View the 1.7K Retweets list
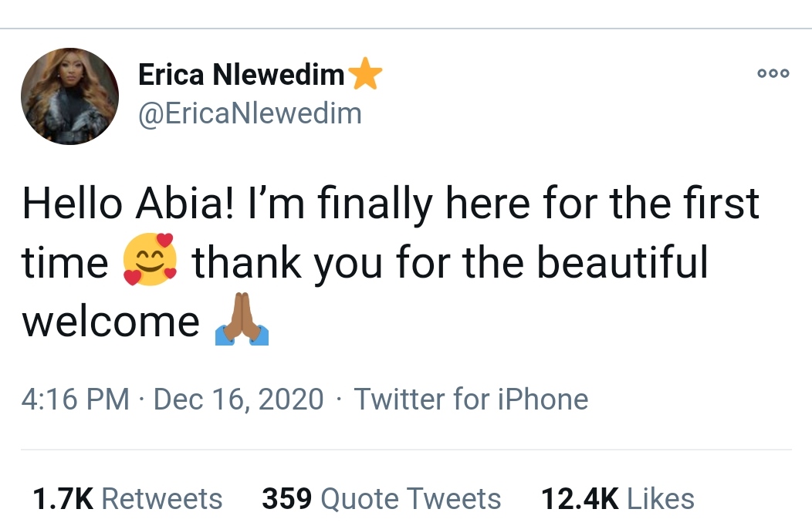Image resolution: width=812 pixels, height=526 pixels. point(127,499)
